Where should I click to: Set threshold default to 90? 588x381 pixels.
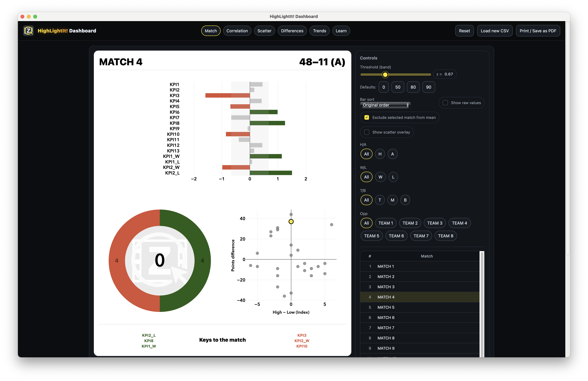tap(428, 87)
